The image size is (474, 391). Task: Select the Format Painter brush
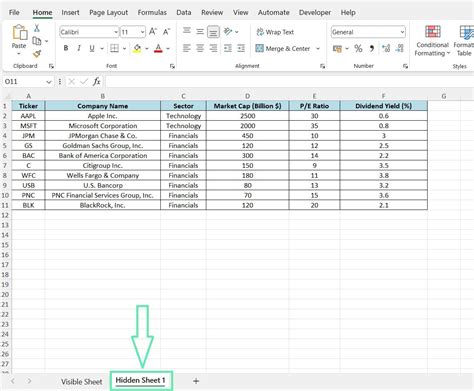point(37,53)
